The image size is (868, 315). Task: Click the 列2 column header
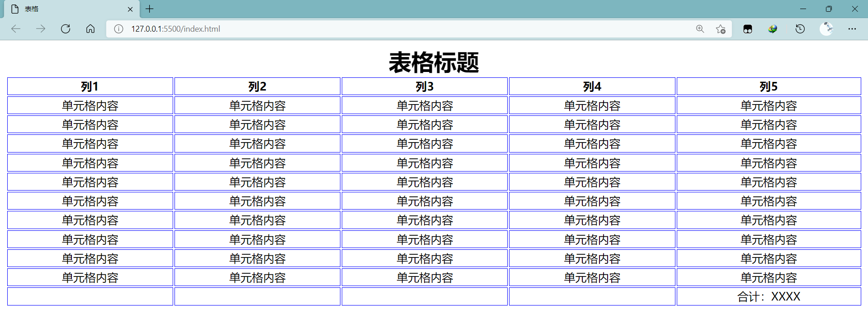pos(257,86)
